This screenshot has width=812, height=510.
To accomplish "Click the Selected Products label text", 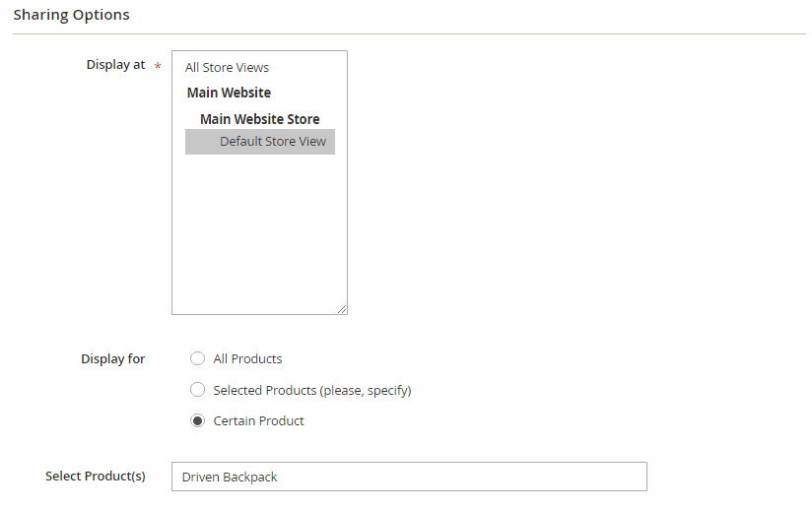I will (311, 390).
